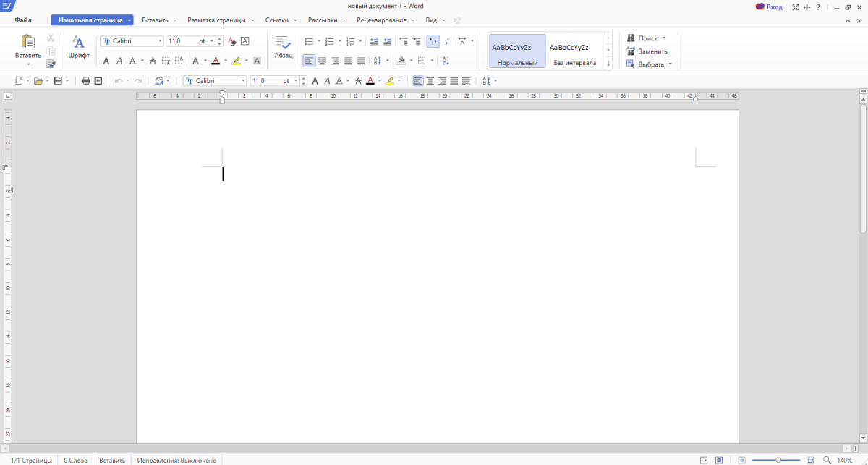The image size is (868, 465).
Task: Select the Без интервала style
Action: click(574, 51)
